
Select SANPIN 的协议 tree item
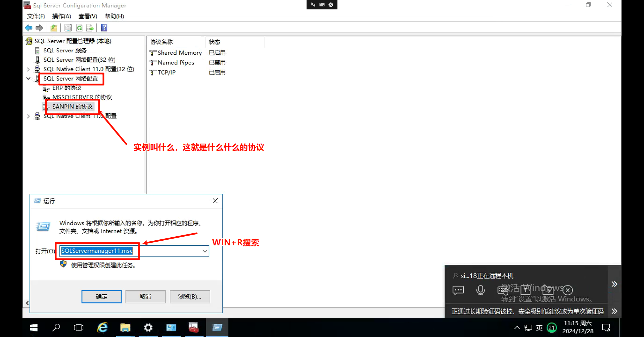72,107
